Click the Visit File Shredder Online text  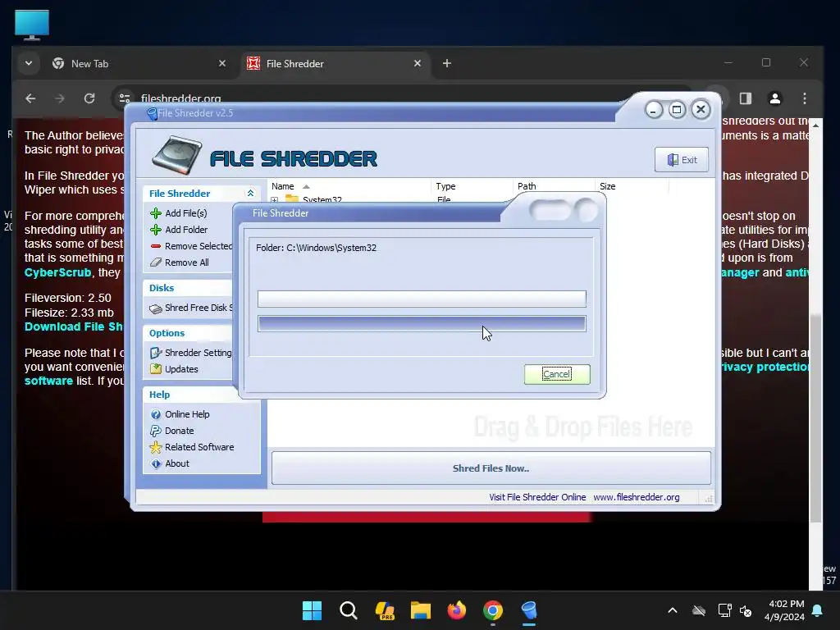click(x=537, y=497)
